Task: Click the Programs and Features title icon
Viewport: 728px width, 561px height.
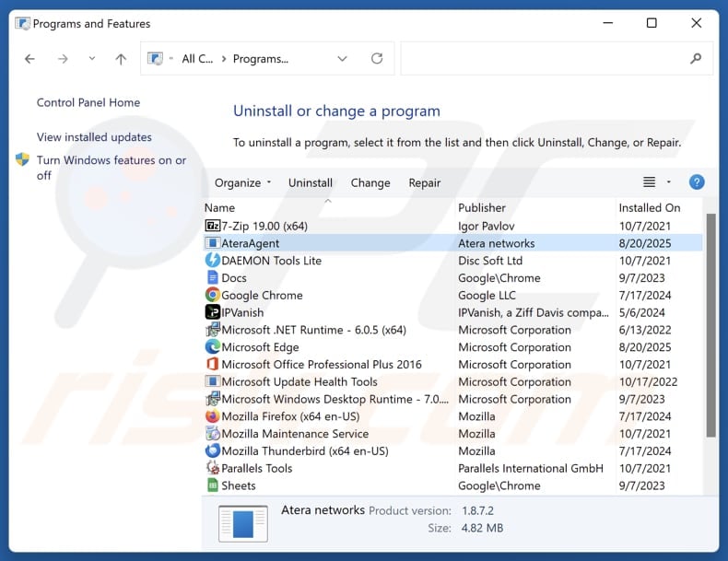Action: point(22,23)
